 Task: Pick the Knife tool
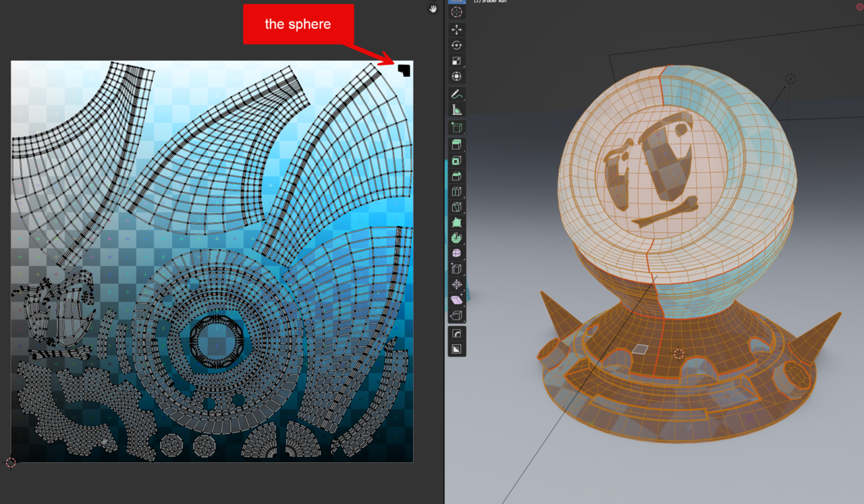click(457, 207)
